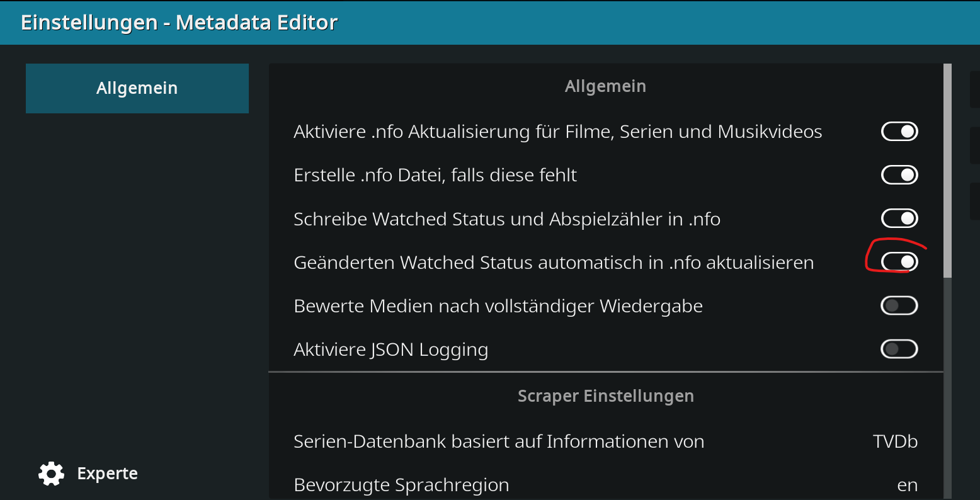Click the 'Scraper Einstellungen' section heading
This screenshot has width=980, height=500.
[606, 396]
